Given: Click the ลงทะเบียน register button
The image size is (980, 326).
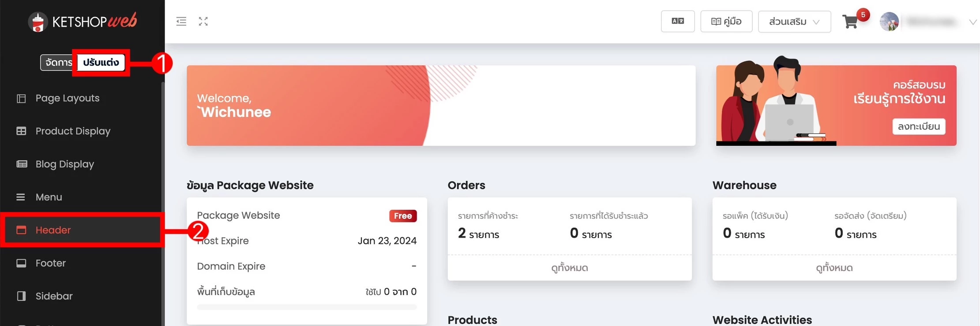Looking at the screenshot, I should tap(919, 126).
